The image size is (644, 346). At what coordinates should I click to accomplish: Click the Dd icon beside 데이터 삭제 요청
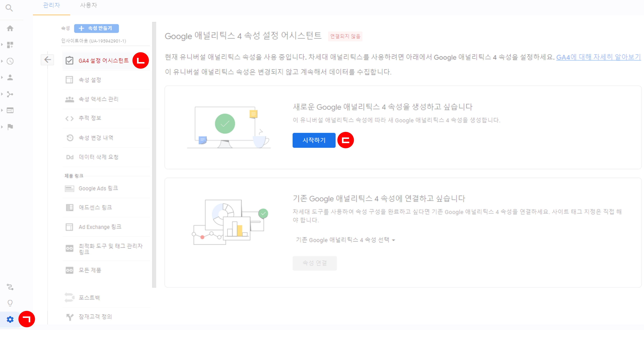(70, 157)
